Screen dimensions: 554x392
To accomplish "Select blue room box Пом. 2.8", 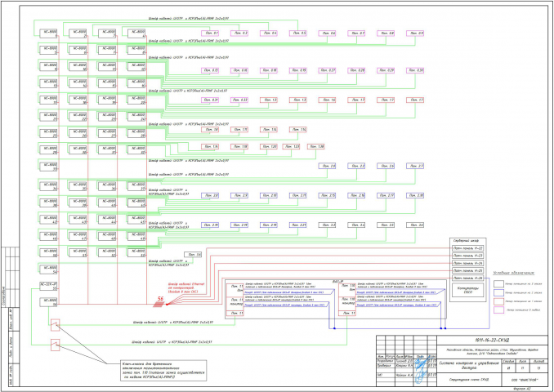I will coord(210,195).
